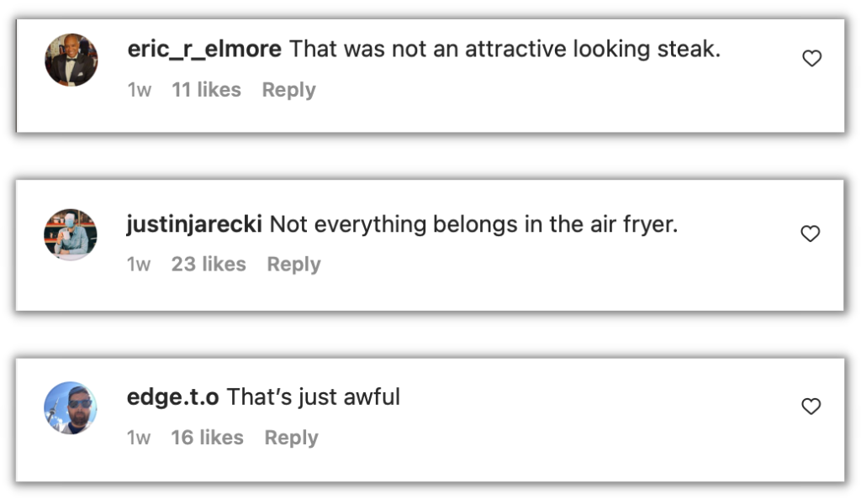The height and width of the screenshot is (504, 861).
Task: Like eric_r_elmore's comment with the heart
Action: [x=811, y=59]
